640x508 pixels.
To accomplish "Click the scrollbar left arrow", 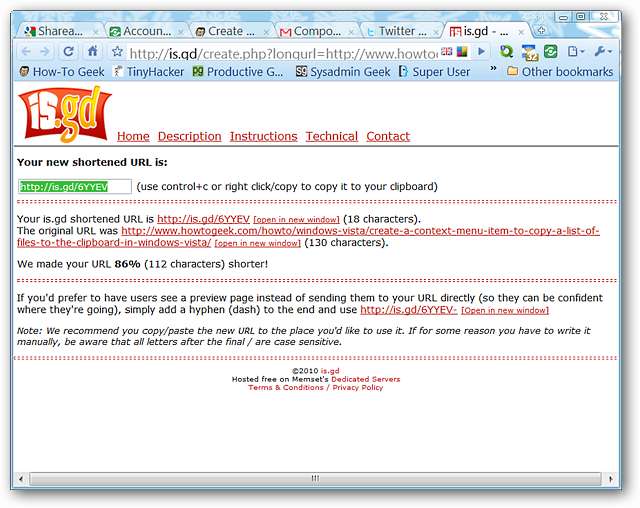I will (x=21, y=478).
